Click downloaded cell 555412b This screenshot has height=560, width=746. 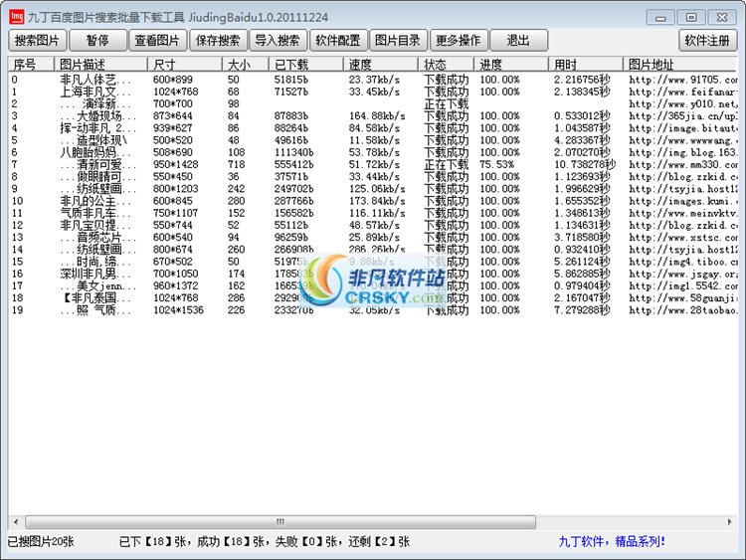tap(294, 164)
